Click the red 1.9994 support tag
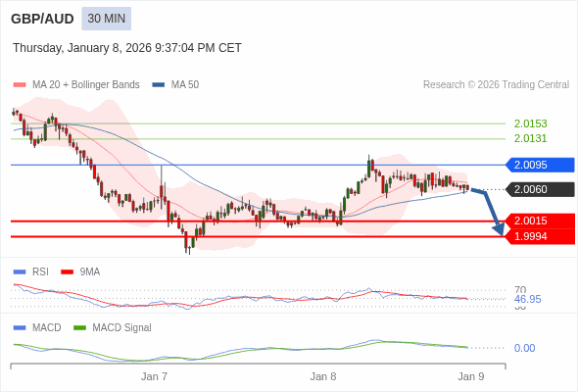578x392 pixels. (x=540, y=236)
